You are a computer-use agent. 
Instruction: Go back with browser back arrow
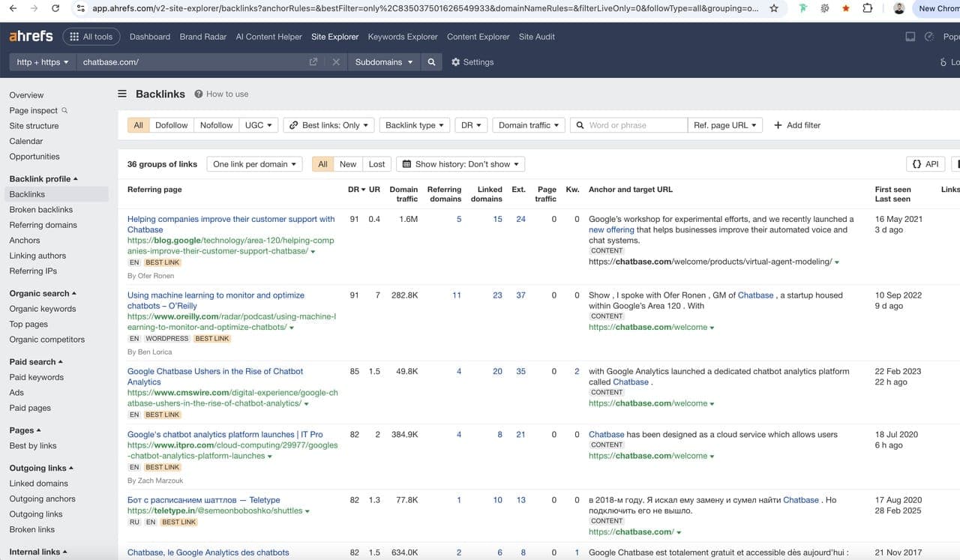[13, 8]
